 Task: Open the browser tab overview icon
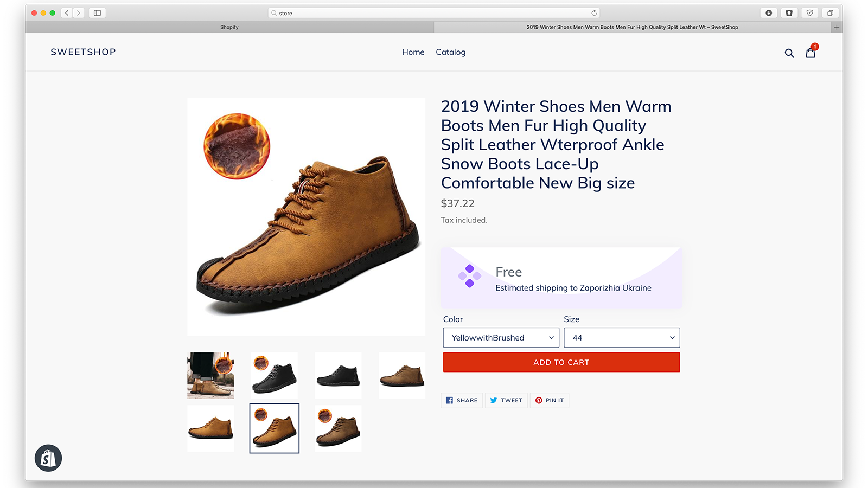[x=830, y=12]
